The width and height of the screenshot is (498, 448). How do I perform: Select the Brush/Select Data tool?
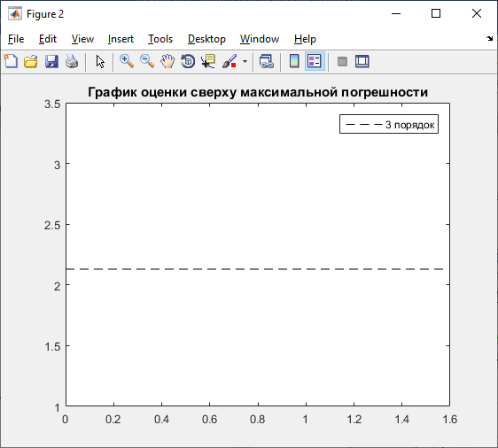[230, 61]
